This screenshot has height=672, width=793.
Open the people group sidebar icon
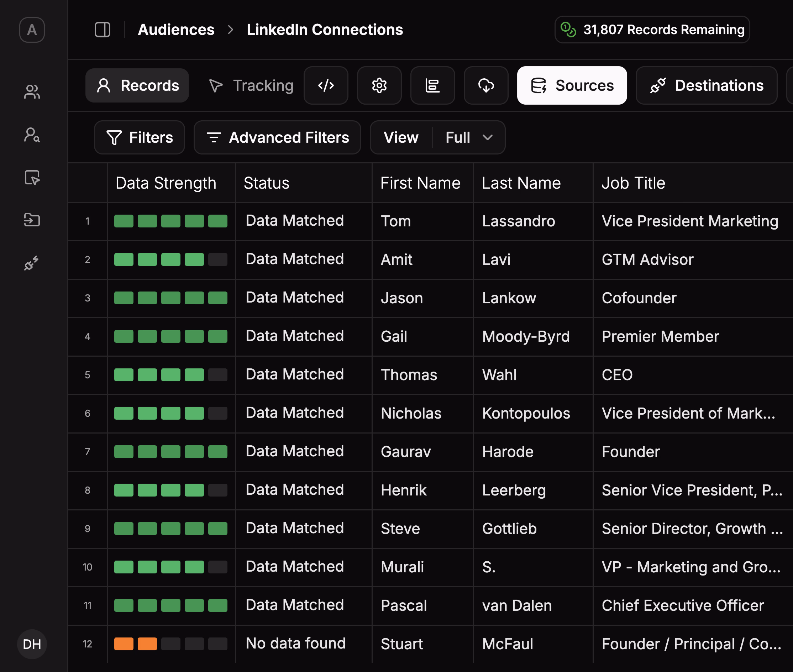(x=32, y=92)
